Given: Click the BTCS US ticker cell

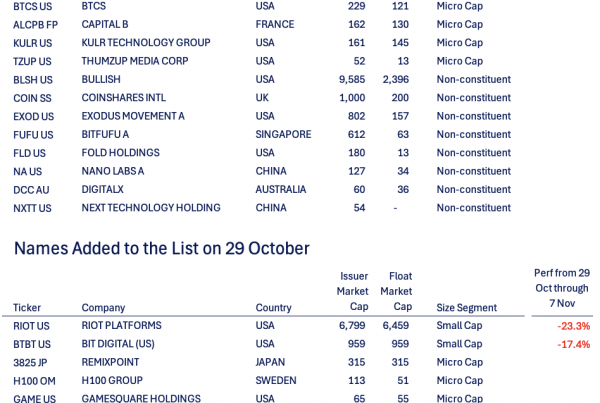Looking at the screenshot, I should [x=32, y=6].
